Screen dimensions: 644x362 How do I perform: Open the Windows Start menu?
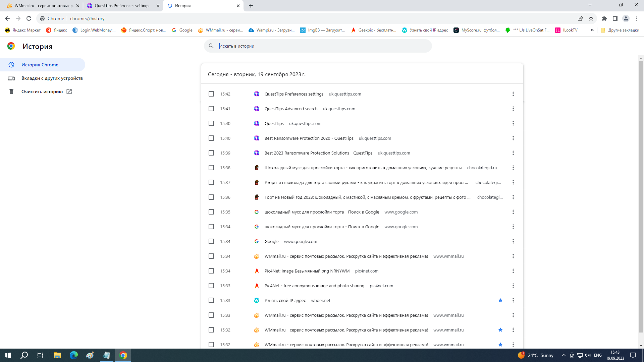(x=8, y=355)
